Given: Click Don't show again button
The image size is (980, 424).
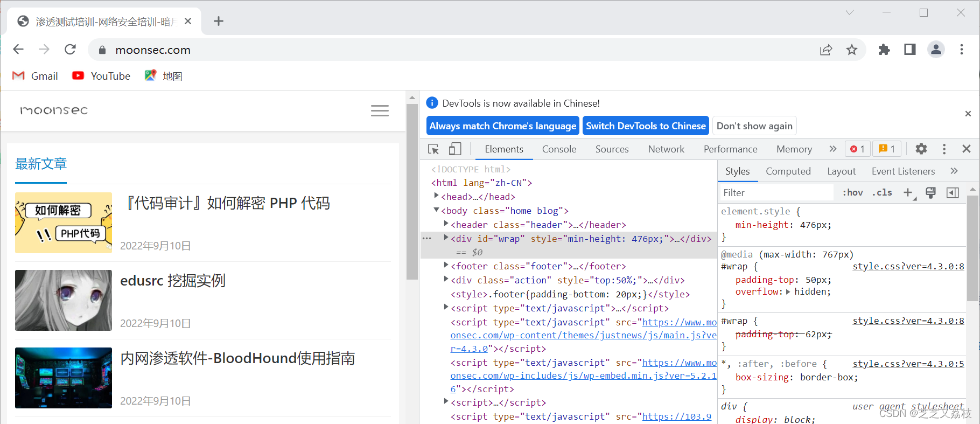Looking at the screenshot, I should (754, 126).
